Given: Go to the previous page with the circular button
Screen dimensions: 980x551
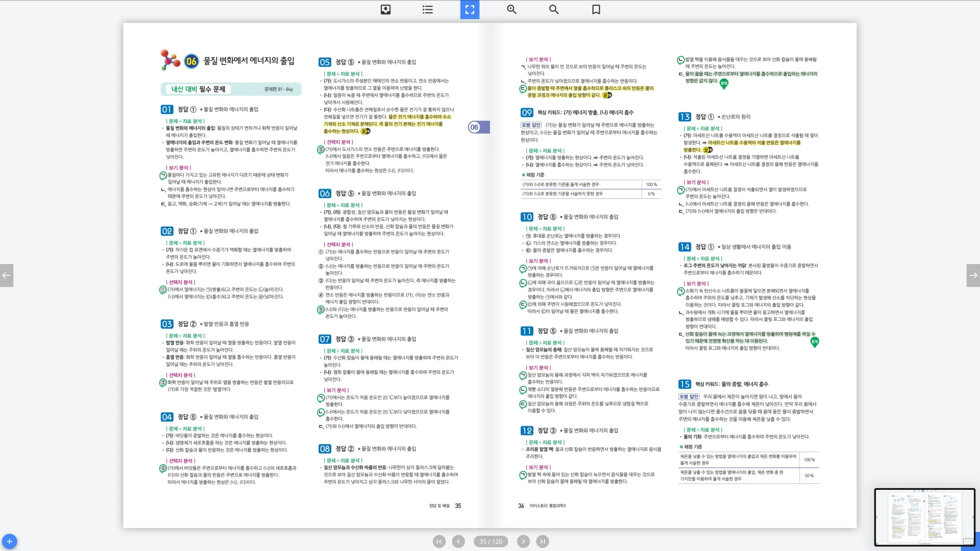Looking at the screenshot, I should click(458, 541).
